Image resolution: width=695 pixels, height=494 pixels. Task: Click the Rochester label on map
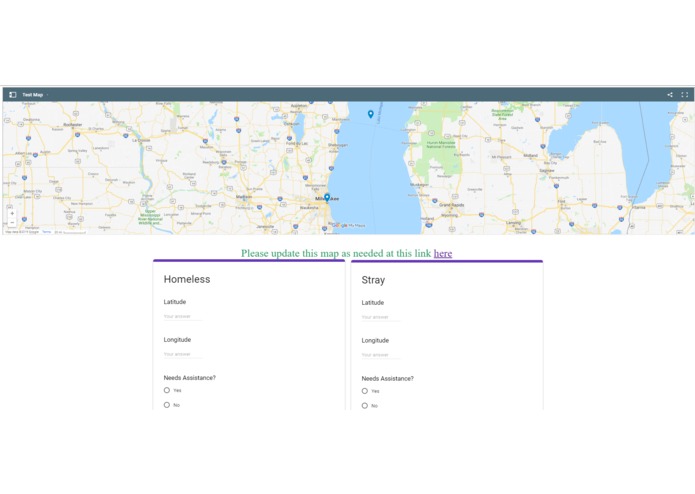click(x=73, y=125)
